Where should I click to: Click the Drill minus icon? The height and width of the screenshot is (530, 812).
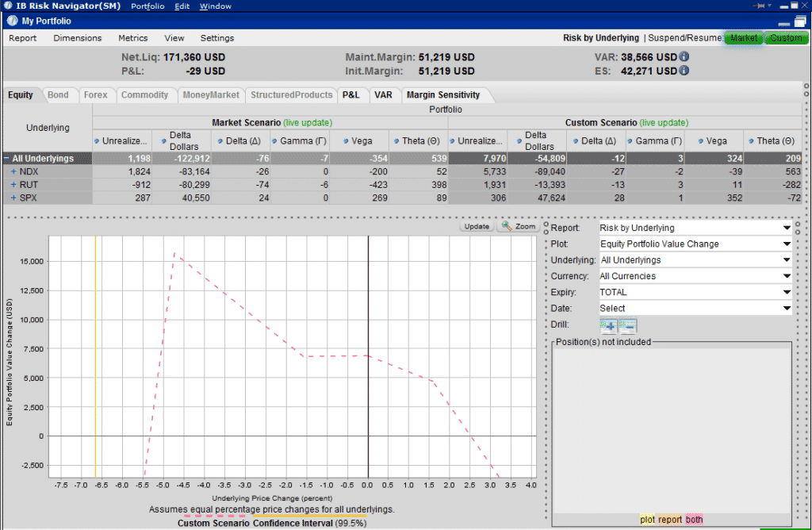coord(628,326)
